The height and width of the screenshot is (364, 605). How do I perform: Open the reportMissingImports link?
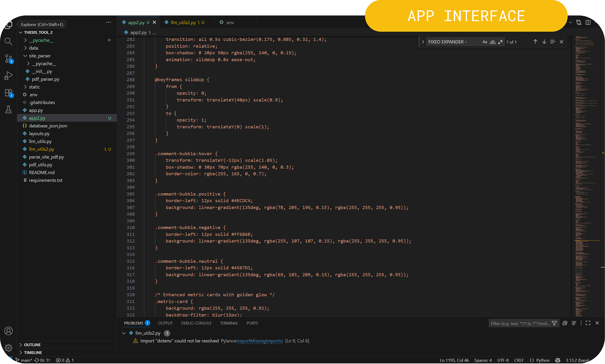[x=260, y=341]
